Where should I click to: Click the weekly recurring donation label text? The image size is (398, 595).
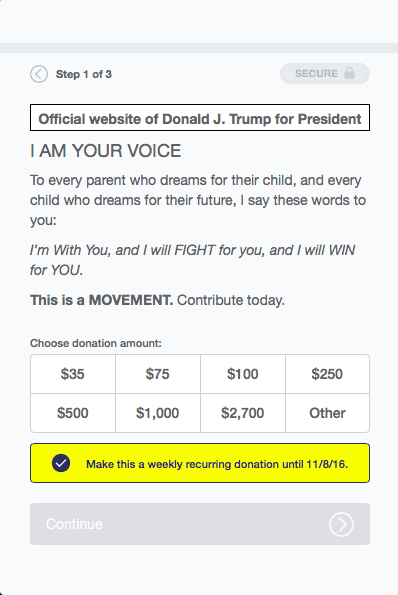click(217, 464)
